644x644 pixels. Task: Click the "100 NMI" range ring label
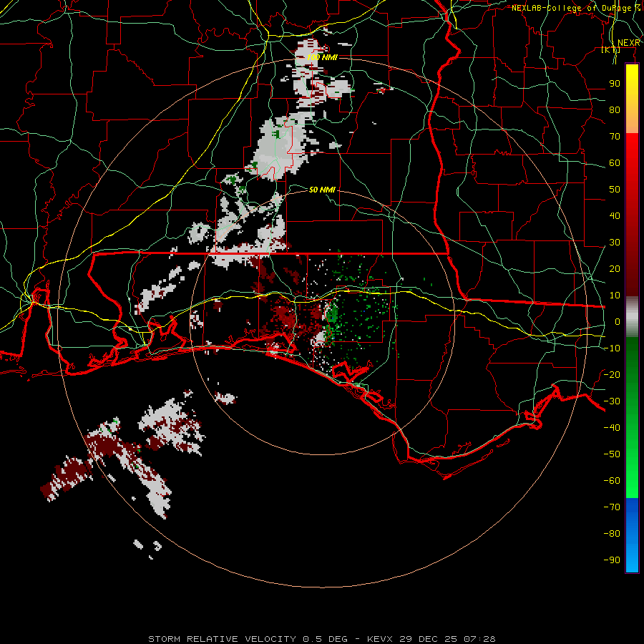point(322,57)
